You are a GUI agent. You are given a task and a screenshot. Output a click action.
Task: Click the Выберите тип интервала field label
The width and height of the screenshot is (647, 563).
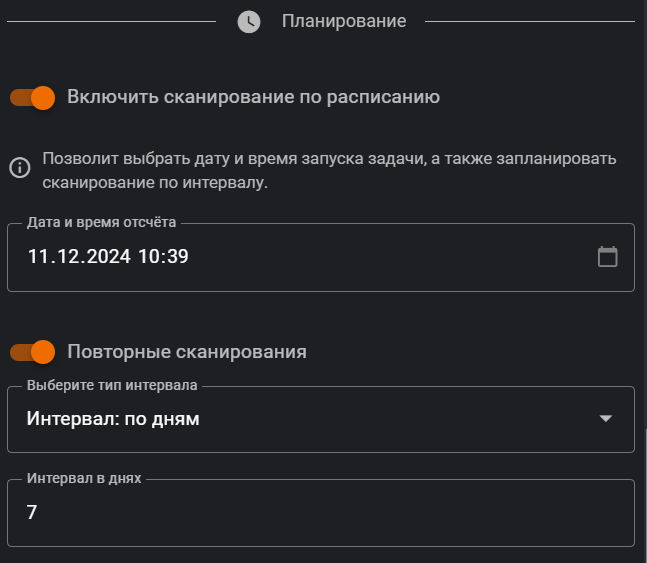point(112,385)
